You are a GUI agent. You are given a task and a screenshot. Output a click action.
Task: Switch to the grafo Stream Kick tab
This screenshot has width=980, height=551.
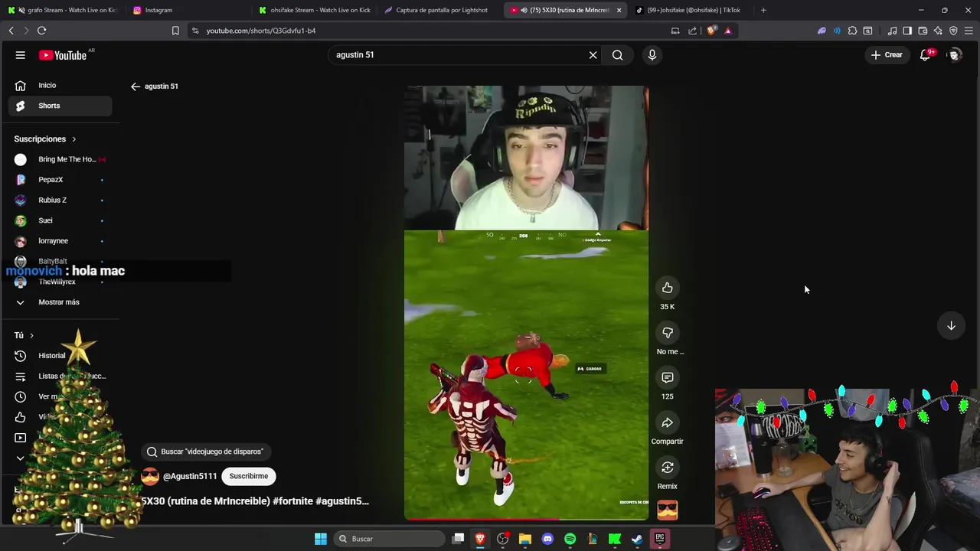[x=65, y=10]
